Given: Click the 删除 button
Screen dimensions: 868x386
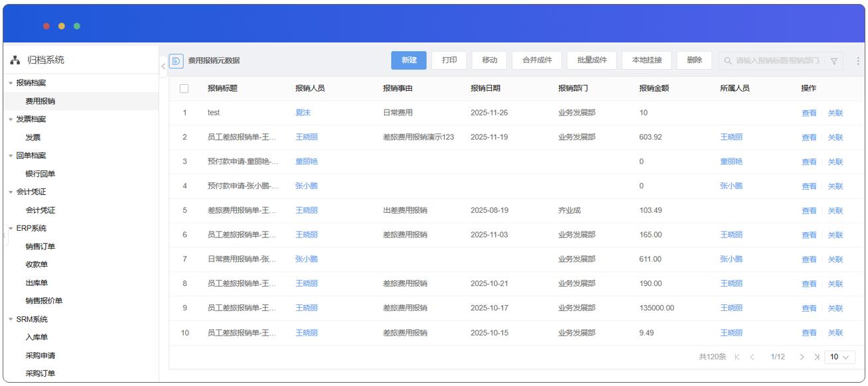Looking at the screenshot, I should (x=695, y=60).
